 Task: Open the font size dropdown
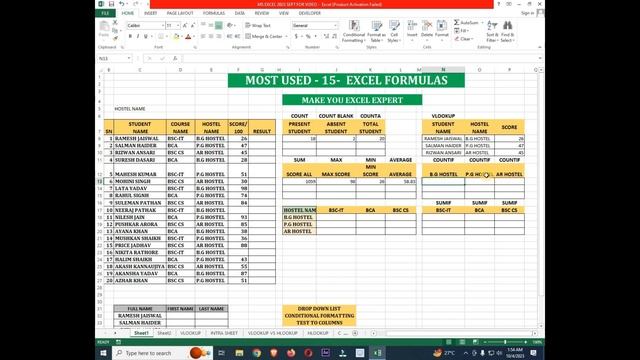coord(178,25)
